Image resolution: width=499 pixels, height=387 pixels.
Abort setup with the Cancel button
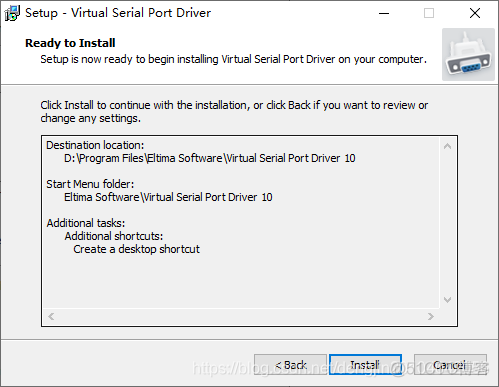click(x=450, y=365)
